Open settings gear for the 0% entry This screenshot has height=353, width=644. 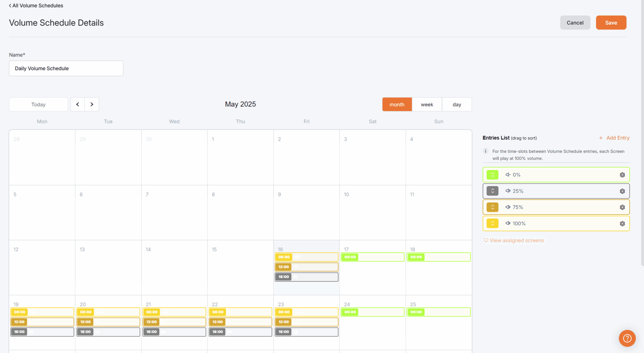622,175
